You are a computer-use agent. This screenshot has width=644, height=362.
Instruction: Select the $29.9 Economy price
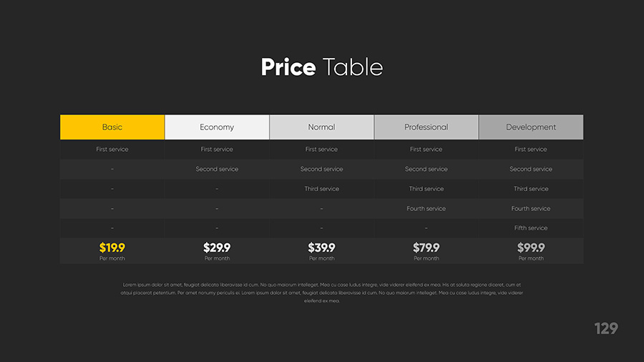click(x=217, y=248)
